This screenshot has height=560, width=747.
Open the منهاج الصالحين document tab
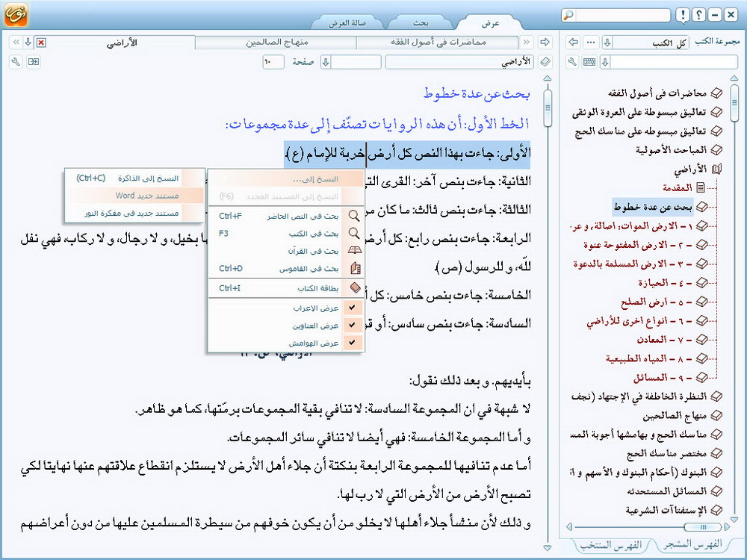pyautogui.click(x=276, y=43)
